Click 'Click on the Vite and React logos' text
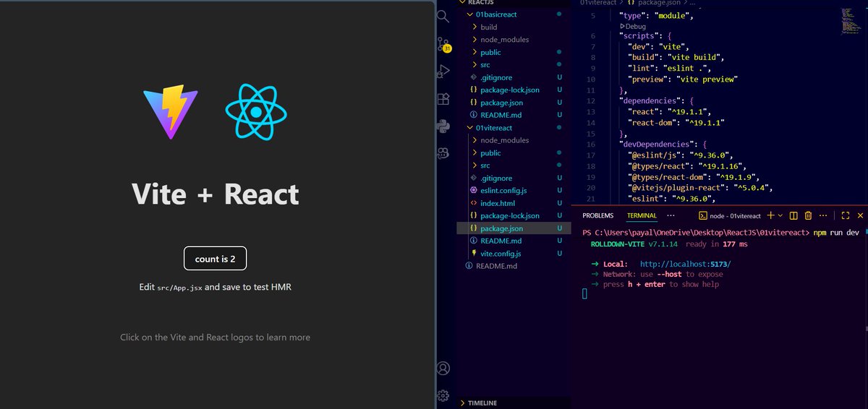 tap(216, 337)
